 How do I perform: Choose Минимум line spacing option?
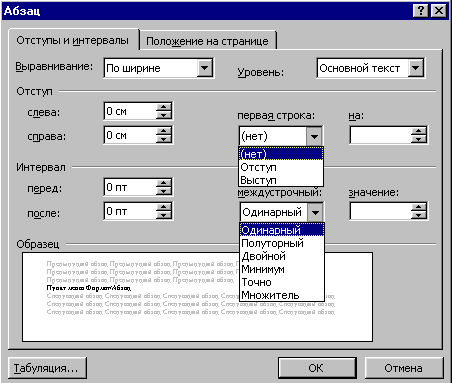[x=282, y=269]
